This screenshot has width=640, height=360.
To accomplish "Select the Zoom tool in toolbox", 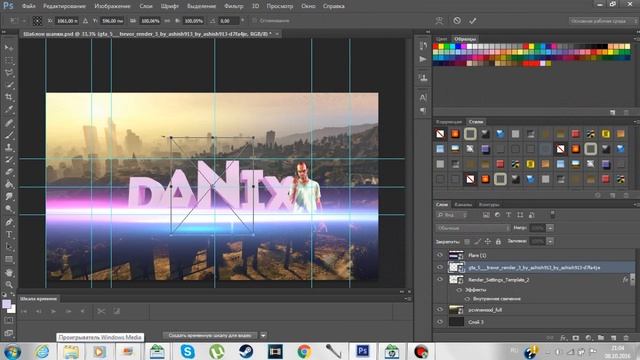I will pos(9,284).
